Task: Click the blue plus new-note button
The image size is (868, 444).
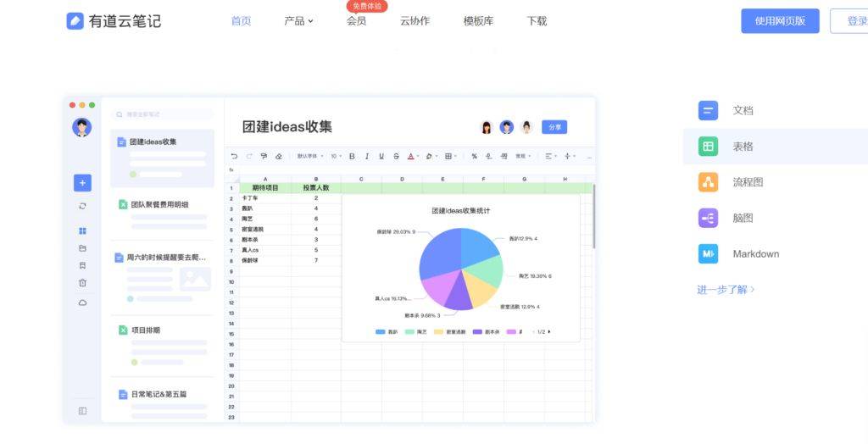Action: tap(82, 183)
